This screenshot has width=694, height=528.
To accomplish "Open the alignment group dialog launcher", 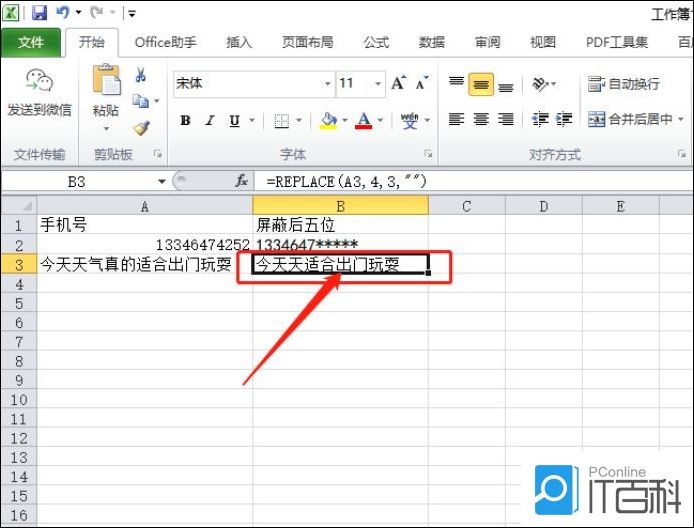I will (681, 154).
